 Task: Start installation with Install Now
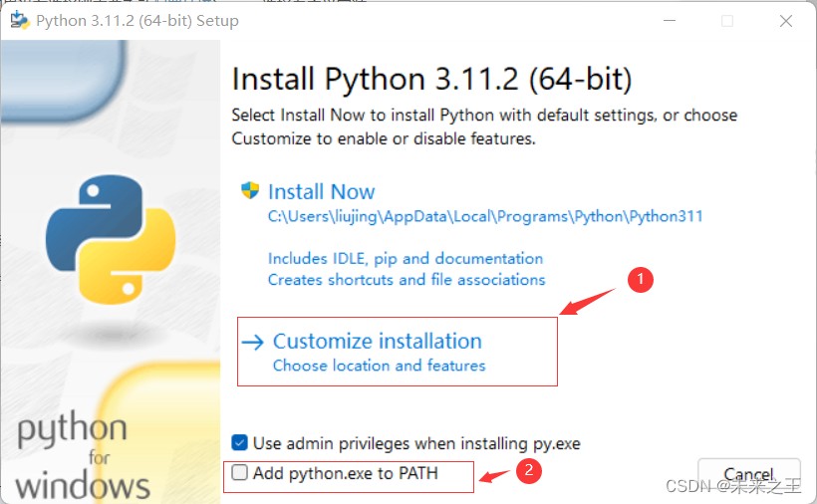click(322, 192)
